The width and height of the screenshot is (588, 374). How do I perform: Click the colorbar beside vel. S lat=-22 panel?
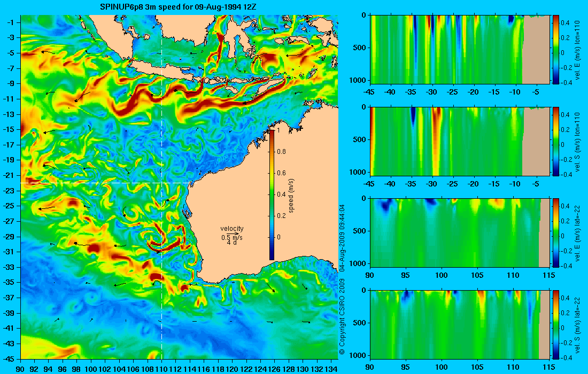(x=556, y=324)
